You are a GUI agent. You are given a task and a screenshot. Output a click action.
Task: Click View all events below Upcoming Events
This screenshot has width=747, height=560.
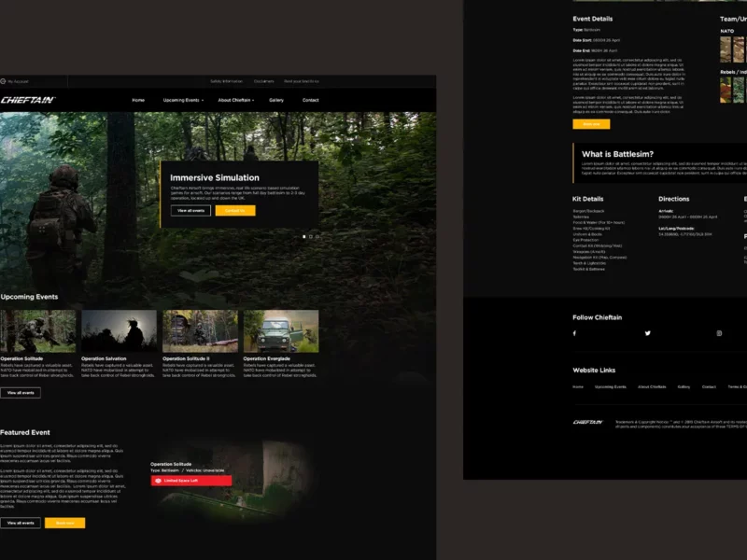click(x=21, y=393)
